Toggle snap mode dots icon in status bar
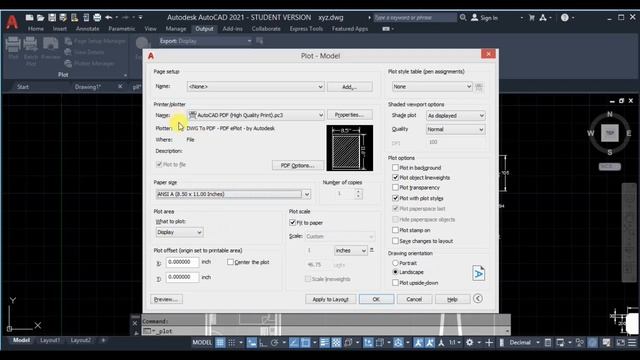The width and height of the screenshot is (640, 360). [231, 343]
